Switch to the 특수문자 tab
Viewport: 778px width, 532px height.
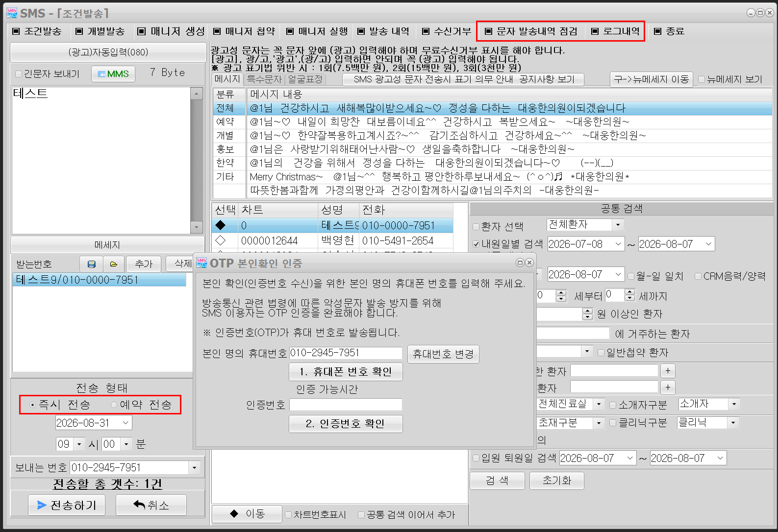tap(264, 79)
